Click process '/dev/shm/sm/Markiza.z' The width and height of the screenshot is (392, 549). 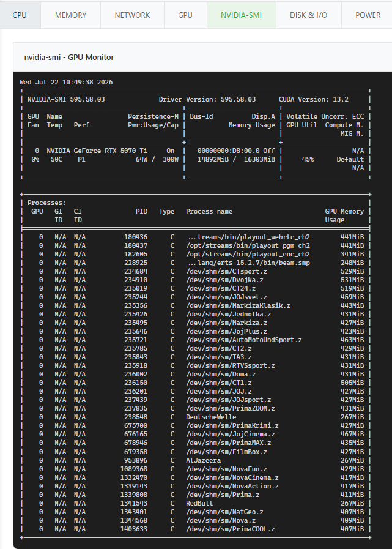click(x=226, y=323)
